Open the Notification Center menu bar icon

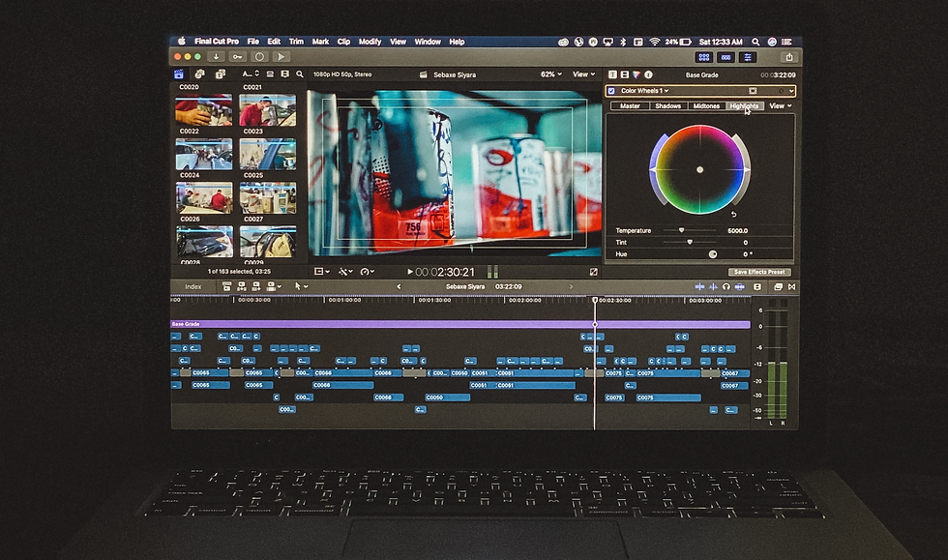point(786,42)
